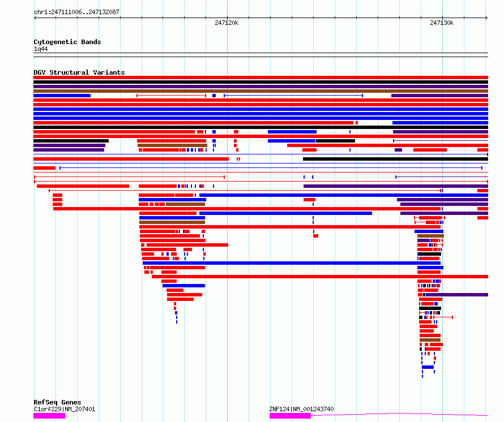The image size is (504, 422).
Task: Select the topmost black full-width variant bar
Action: [260, 82]
